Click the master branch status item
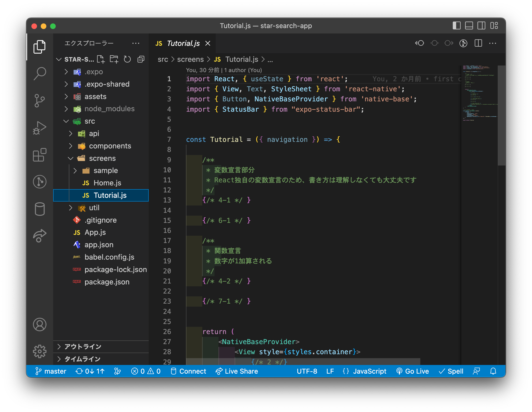This screenshot has width=532, height=412. point(51,371)
